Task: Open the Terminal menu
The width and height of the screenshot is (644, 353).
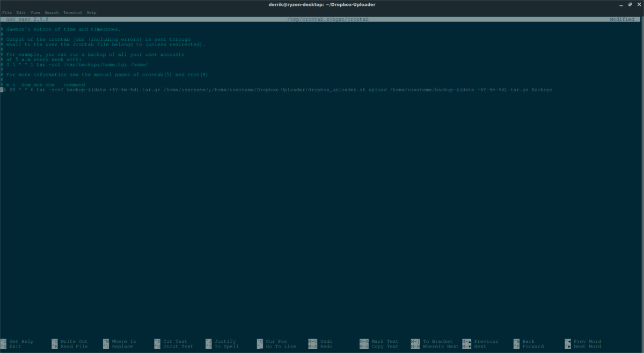Action: pyautogui.click(x=72, y=12)
